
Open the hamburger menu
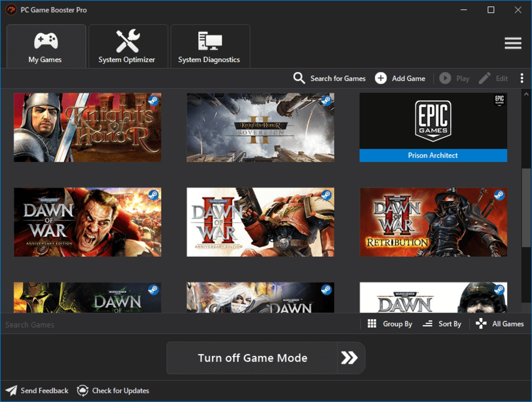(512, 43)
